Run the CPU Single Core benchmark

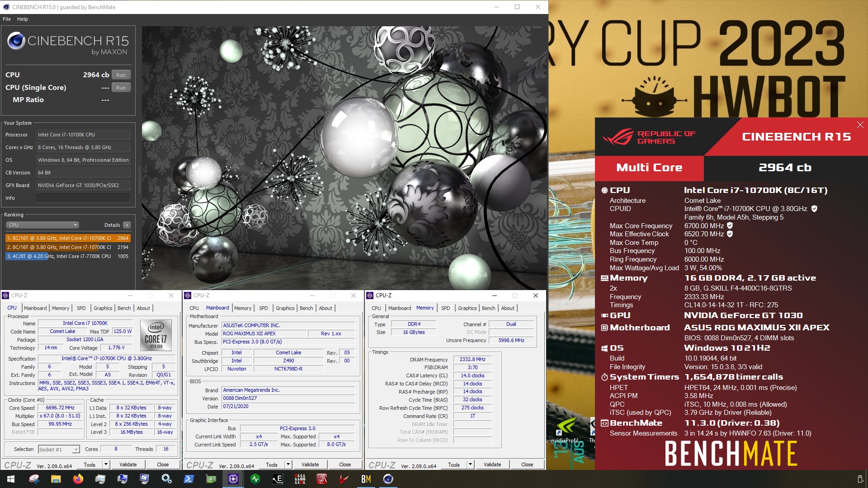click(121, 88)
